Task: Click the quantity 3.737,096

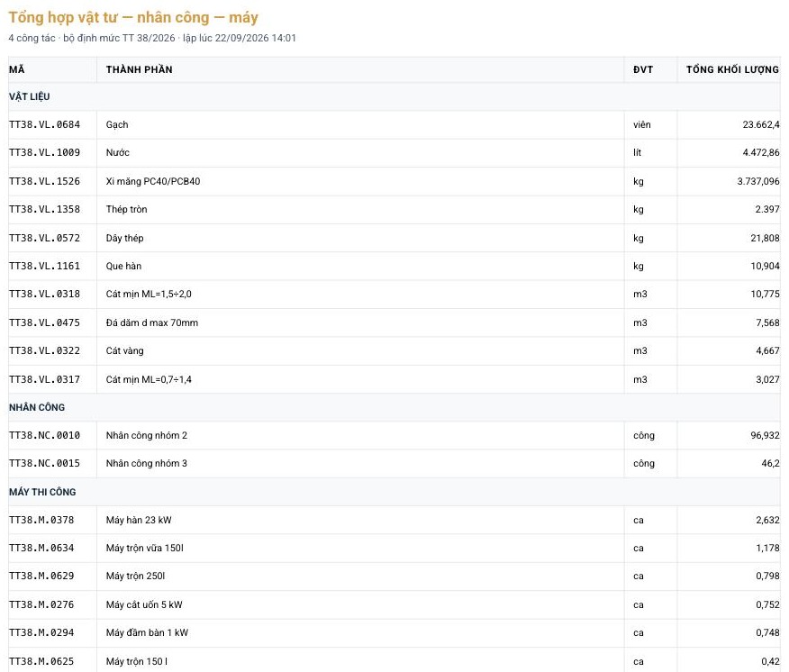Action: 758,181
